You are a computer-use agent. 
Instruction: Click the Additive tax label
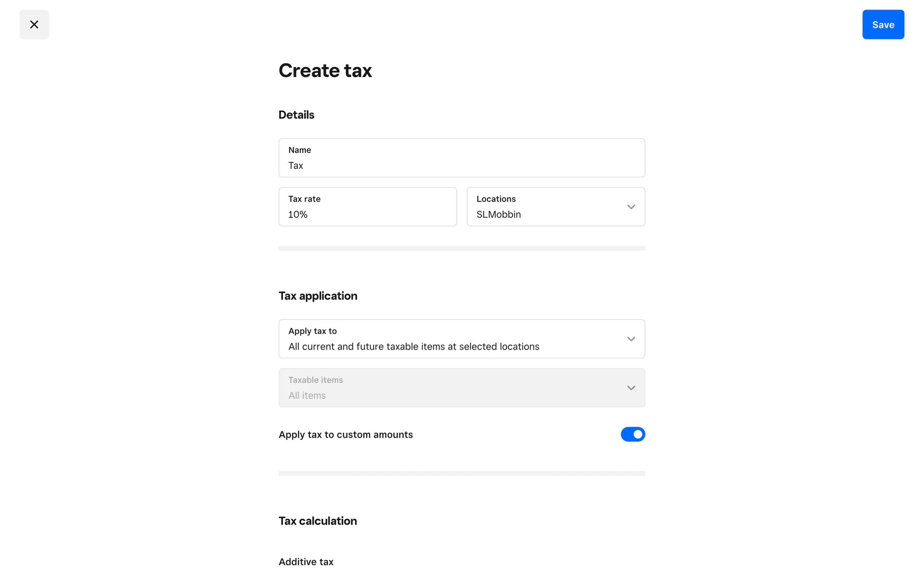pyautogui.click(x=306, y=562)
